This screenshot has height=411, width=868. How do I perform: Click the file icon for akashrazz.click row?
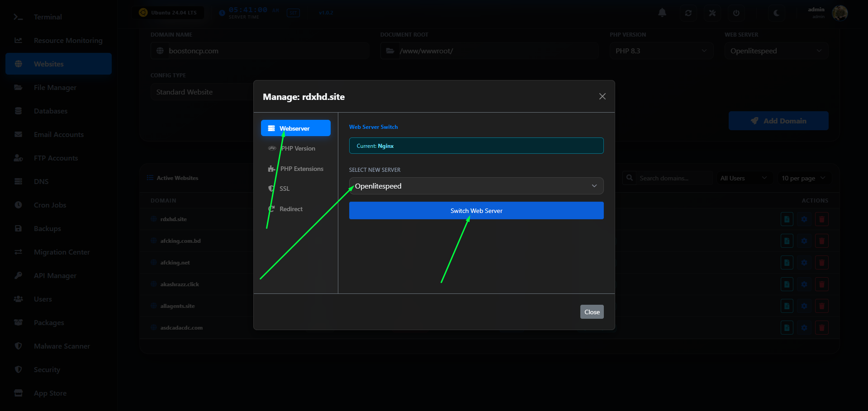tap(787, 284)
